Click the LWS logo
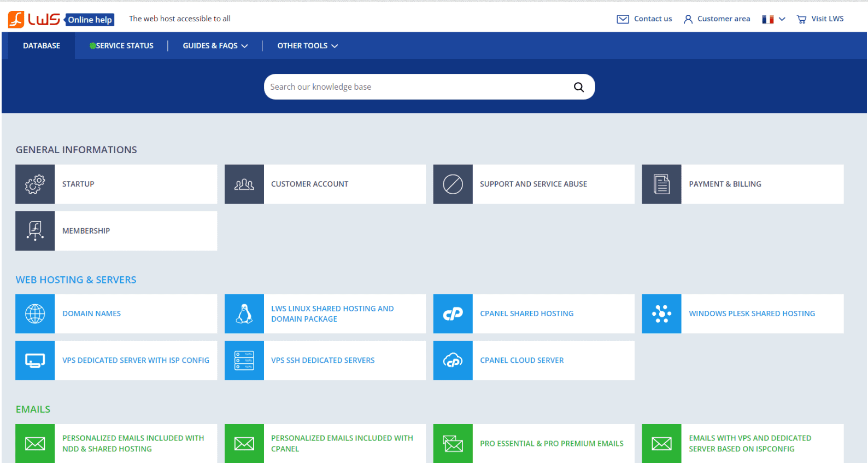Viewport: 868px width, 464px height. tap(34, 19)
